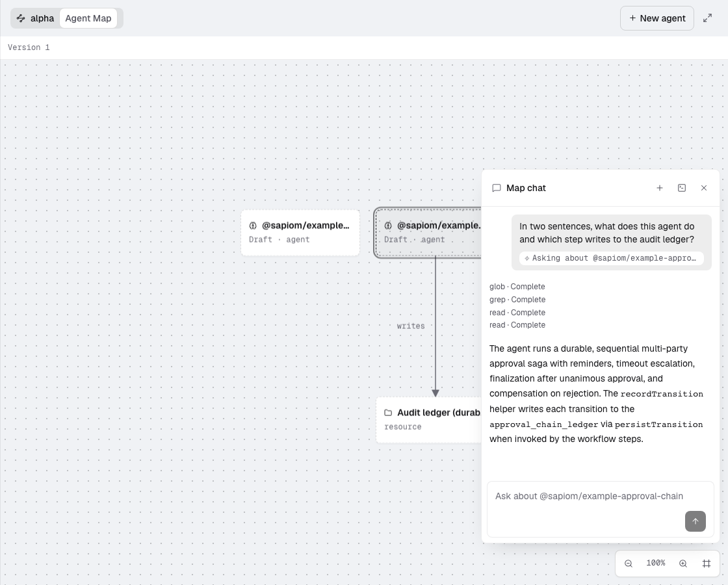Fit the map to view icon
Viewport: 728px width, 585px height.
click(706, 563)
